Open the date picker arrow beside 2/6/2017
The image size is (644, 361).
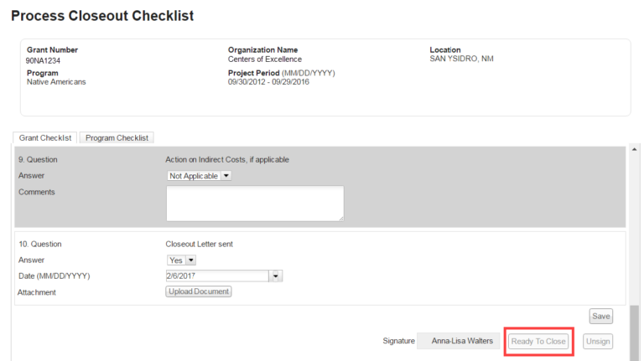point(276,276)
